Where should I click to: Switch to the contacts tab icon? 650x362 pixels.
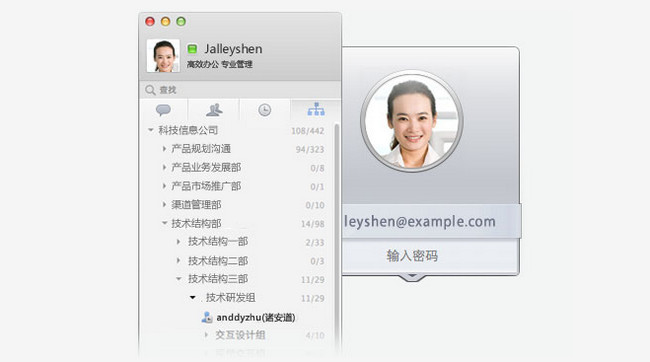click(x=214, y=110)
